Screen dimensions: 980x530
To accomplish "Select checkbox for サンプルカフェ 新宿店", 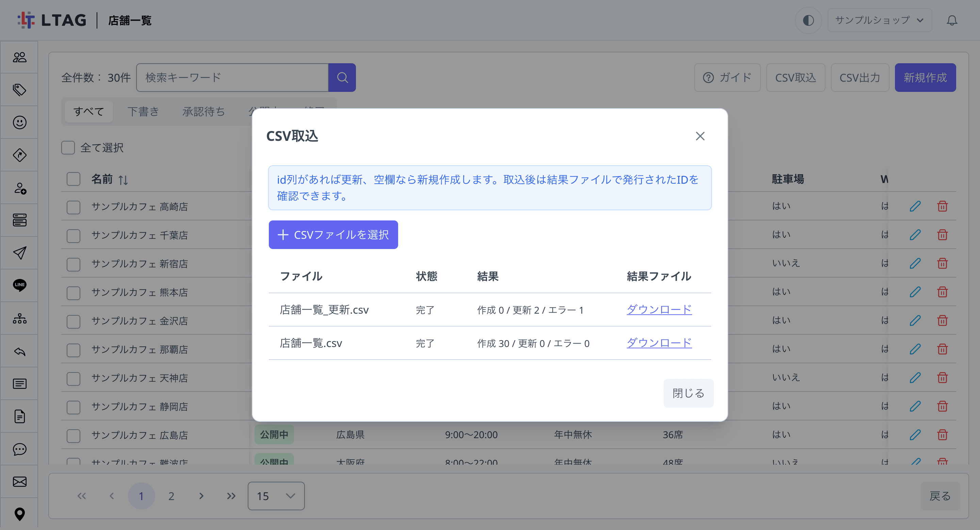I will coord(73,264).
